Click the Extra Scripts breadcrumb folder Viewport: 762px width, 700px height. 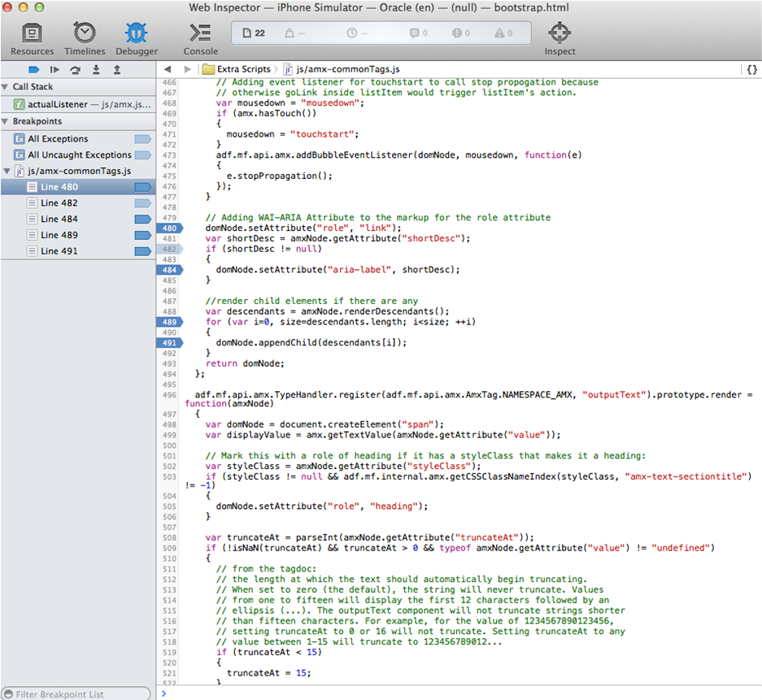pos(237,70)
